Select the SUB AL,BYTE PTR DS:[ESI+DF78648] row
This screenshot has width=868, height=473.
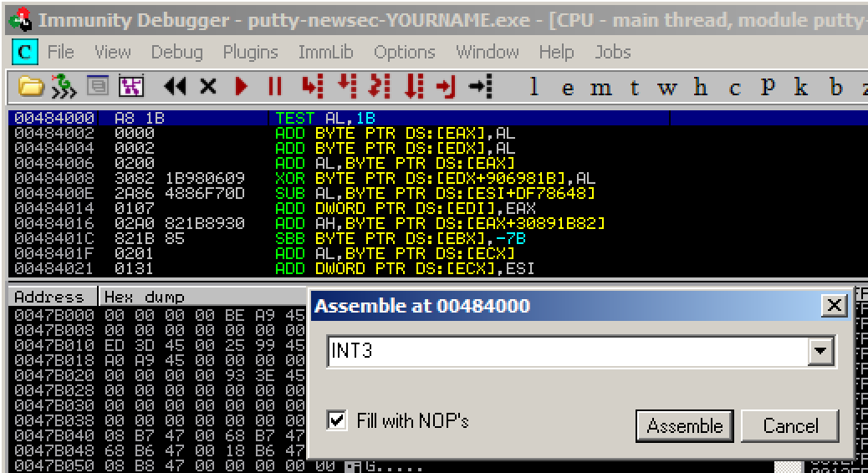437,193
